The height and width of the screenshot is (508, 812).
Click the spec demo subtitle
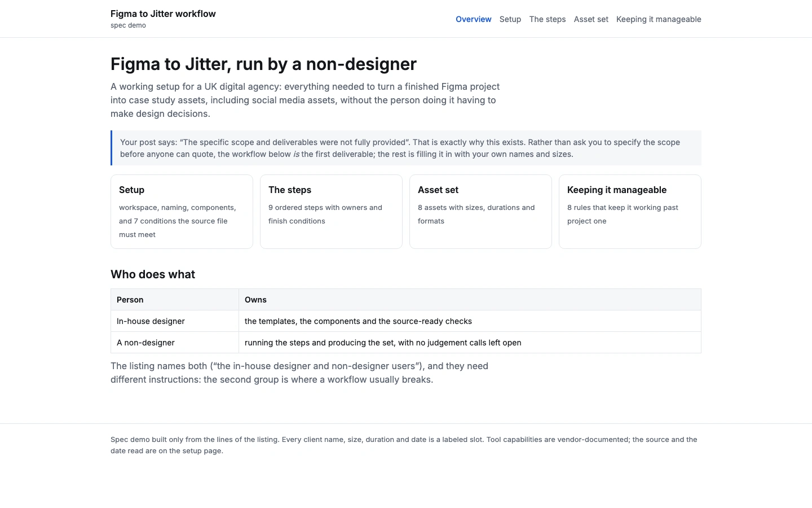click(128, 25)
